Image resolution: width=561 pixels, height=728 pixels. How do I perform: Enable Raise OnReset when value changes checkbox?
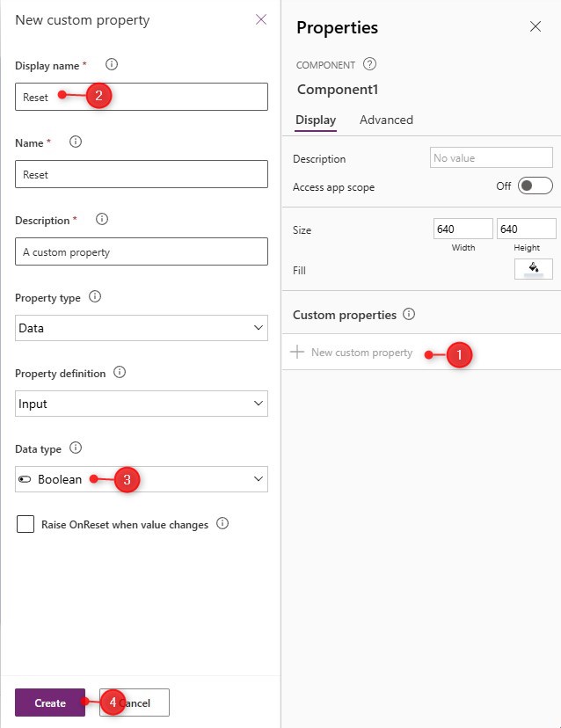click(25, 524)
